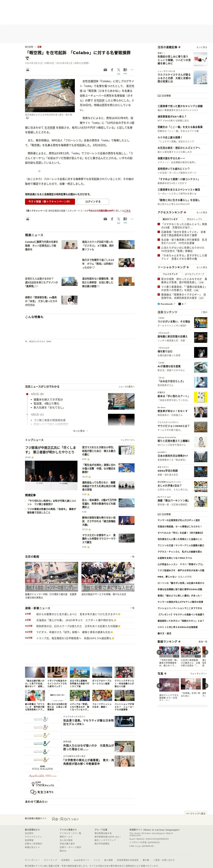Screen dimensions: 213x868
Task: Click 在宅起訴 keyword link in article
Action: [99, 100]
